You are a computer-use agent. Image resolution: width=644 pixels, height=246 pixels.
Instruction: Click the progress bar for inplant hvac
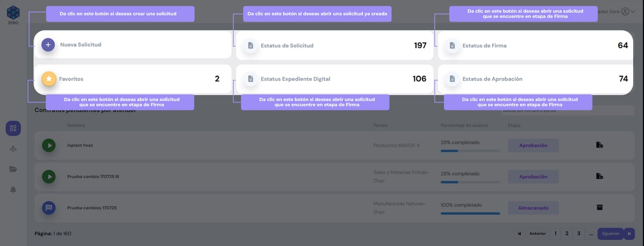(x=470, y=151)
